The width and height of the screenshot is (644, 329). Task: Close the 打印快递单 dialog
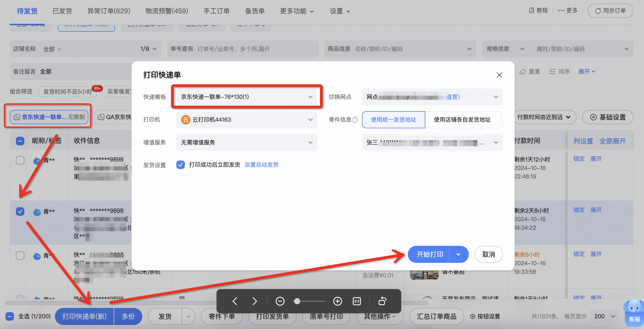[x=499, y=75]
